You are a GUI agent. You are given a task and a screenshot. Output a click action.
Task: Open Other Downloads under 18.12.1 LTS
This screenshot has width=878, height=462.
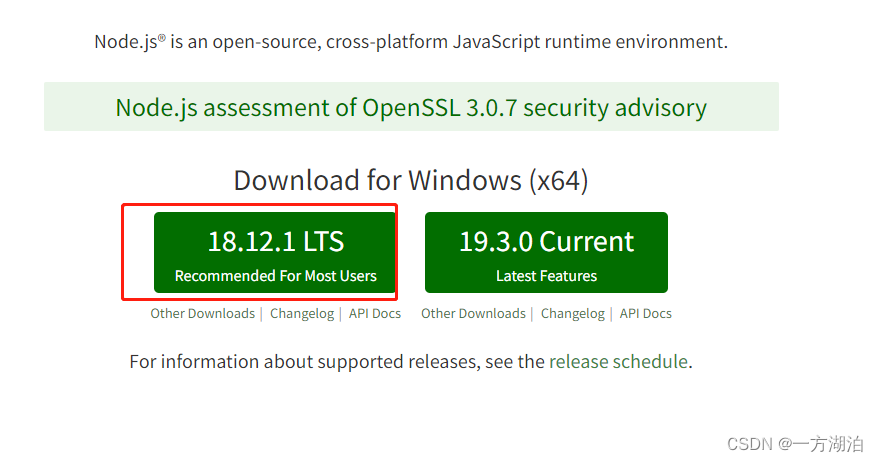click(x=202, y=314)
